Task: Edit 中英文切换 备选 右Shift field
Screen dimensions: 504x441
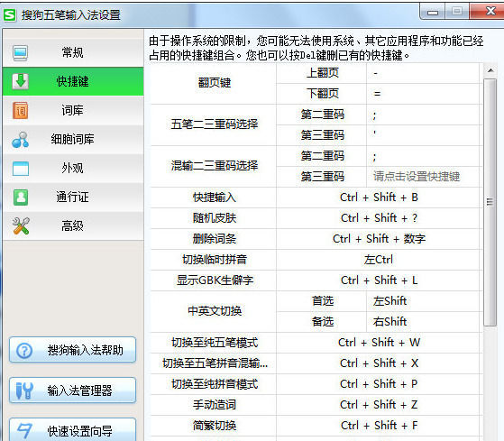Action: 423,322
